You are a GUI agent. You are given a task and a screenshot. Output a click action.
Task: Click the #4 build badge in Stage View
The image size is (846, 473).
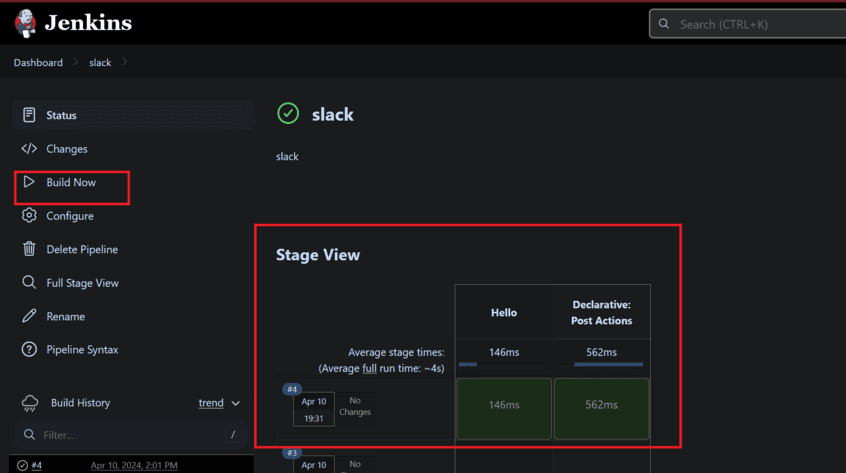(292, 389)
